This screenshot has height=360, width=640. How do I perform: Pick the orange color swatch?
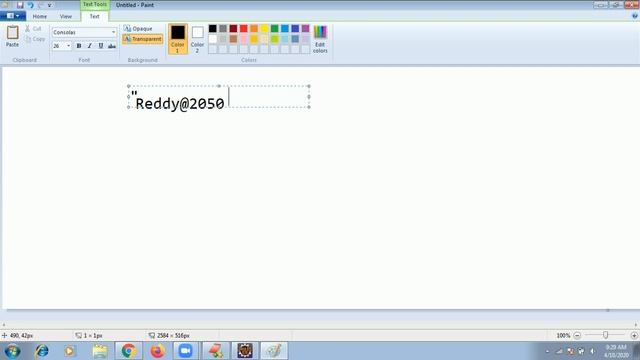[x=254, y=28]
